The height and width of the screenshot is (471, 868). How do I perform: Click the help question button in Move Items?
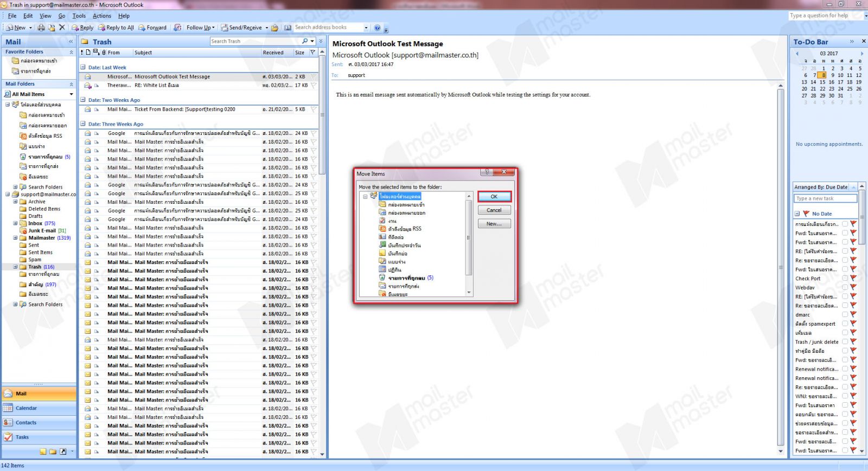[x=487, y=172]
